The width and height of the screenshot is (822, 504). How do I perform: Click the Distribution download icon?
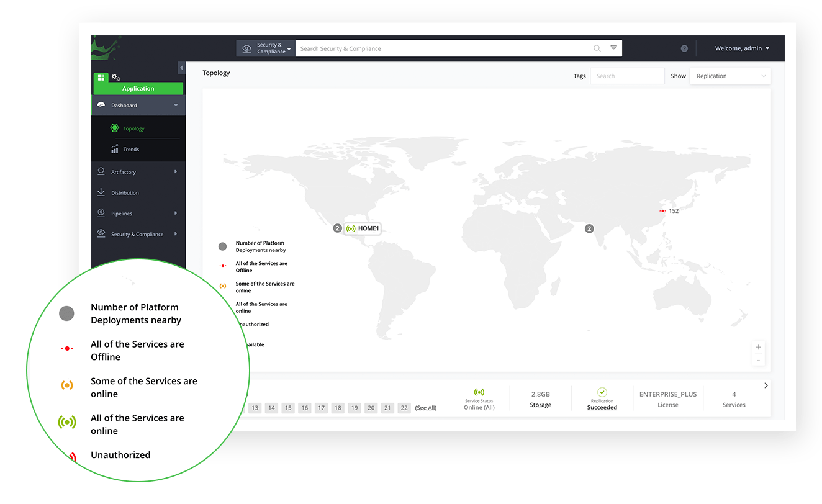[101, 192]
